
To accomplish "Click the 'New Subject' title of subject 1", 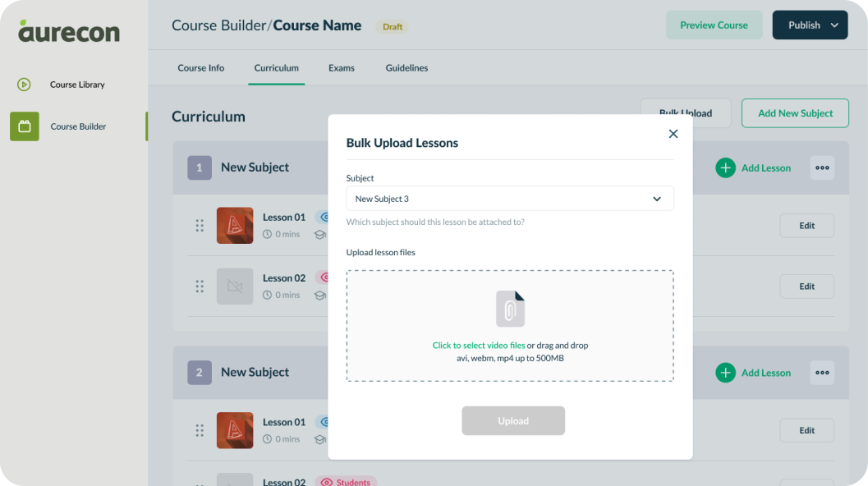I will click(x=255, y=167).
